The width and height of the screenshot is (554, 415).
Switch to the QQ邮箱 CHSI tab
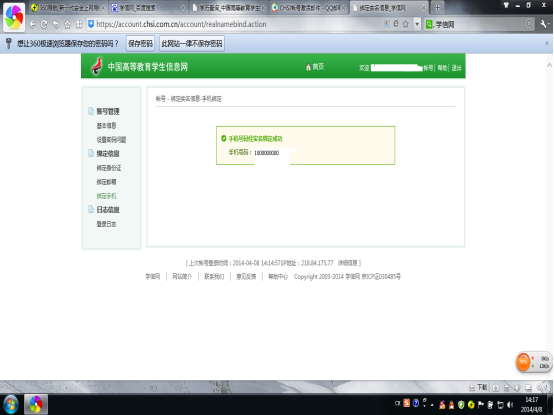(308, 8)
